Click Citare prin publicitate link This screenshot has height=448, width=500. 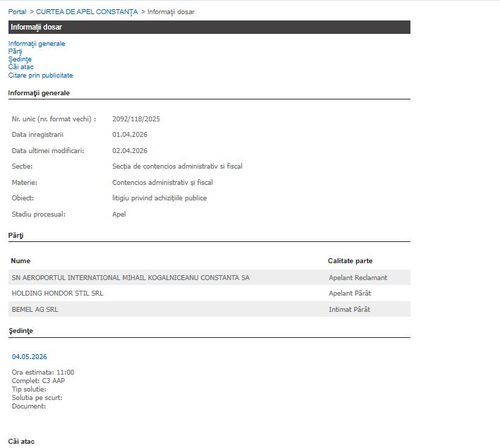[x=40, y=75]
